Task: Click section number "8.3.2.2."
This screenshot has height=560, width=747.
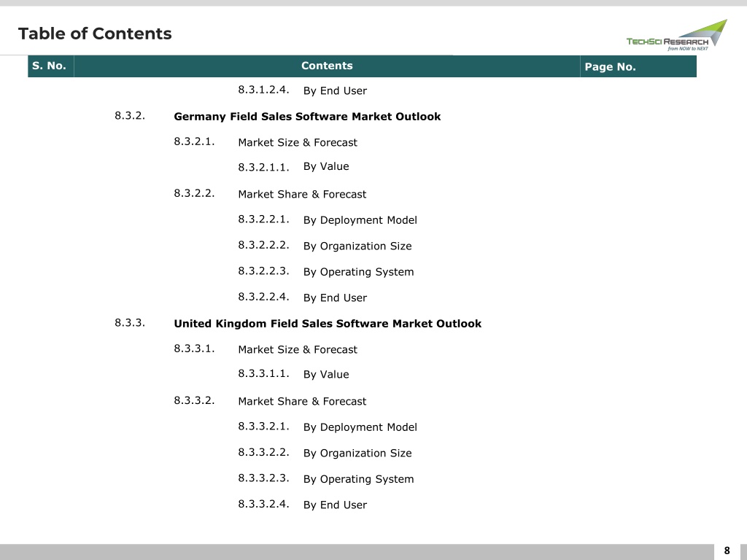Action: click(x=194, y=192)
